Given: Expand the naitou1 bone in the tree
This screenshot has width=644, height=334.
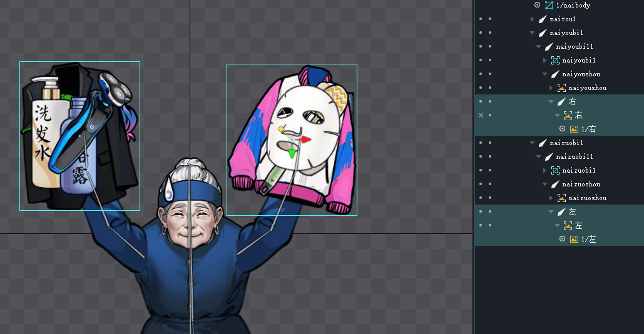Looking at the screenshot, I should click(533, 19).
